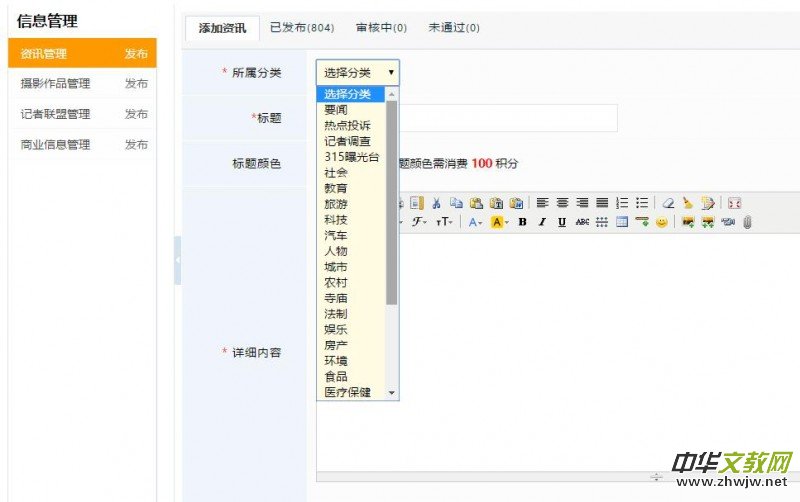
Task: Open the 选择分类 category dropdown
Action: pos(358,72)
